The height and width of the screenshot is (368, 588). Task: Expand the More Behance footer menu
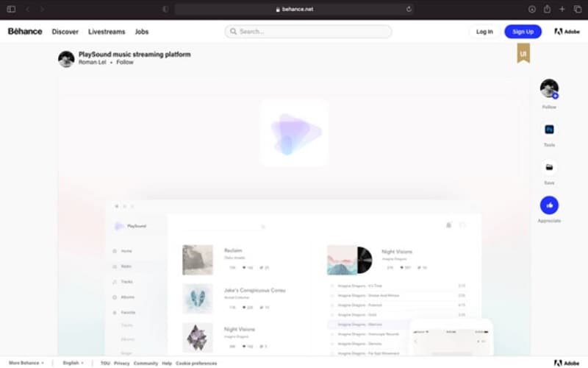click(26, 363)
